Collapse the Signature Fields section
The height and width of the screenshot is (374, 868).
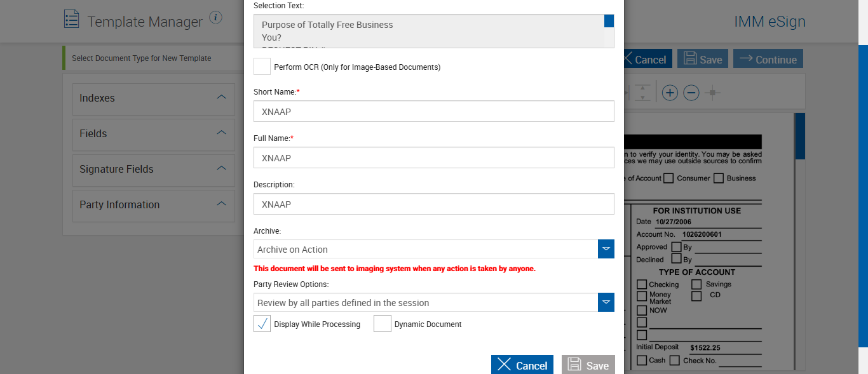(221, 169)
